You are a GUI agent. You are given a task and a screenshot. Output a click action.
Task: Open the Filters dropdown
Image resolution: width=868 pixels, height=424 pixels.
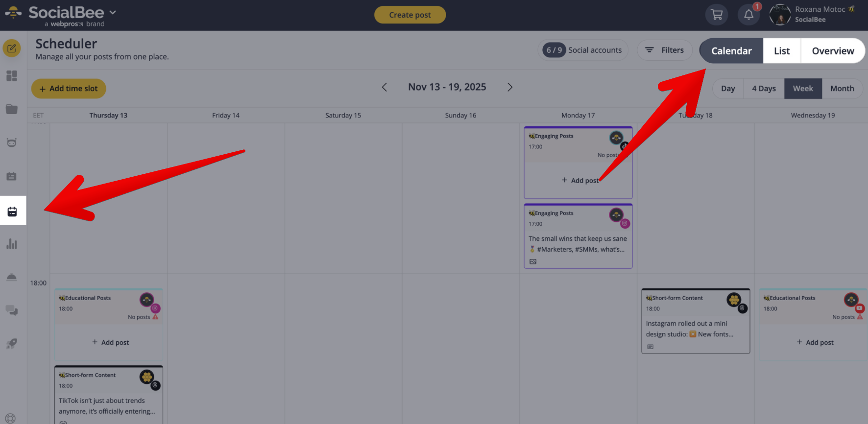[665, 50]
